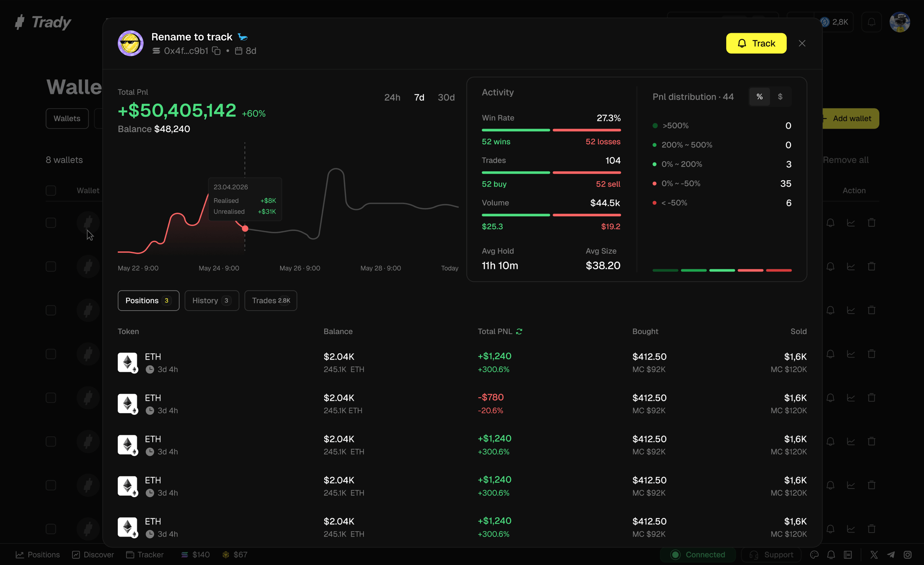Image resolution: width=924 pixels, height=565 pixels.
Task: Click the Token column header
Action: tap(128, 331)
